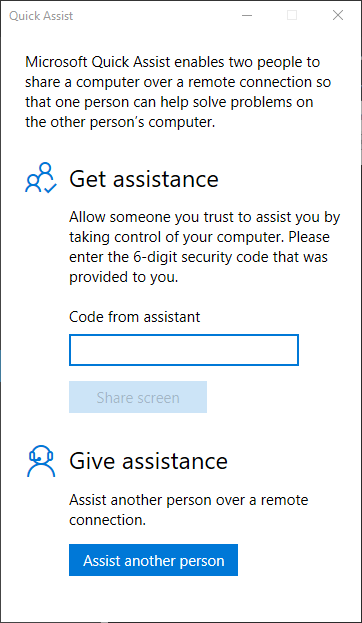362x623 pixels.
Task: Click the line ending other person's computer
Action: tap(120, 122)
